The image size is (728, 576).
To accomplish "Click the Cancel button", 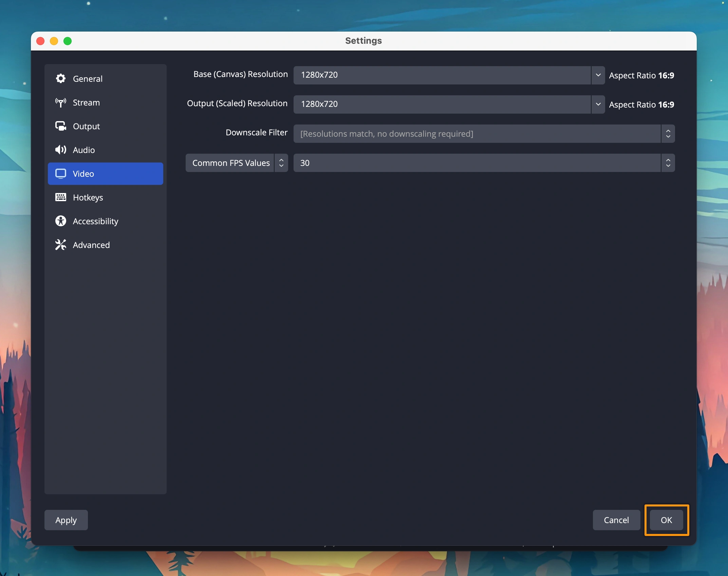I will point(616,520).
